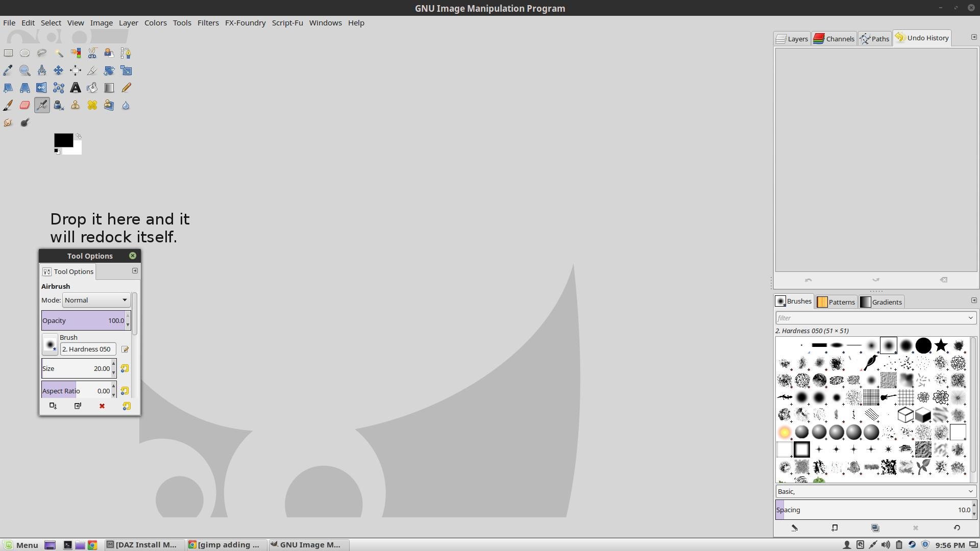Activate the Eraser tool

click(24, 105)
